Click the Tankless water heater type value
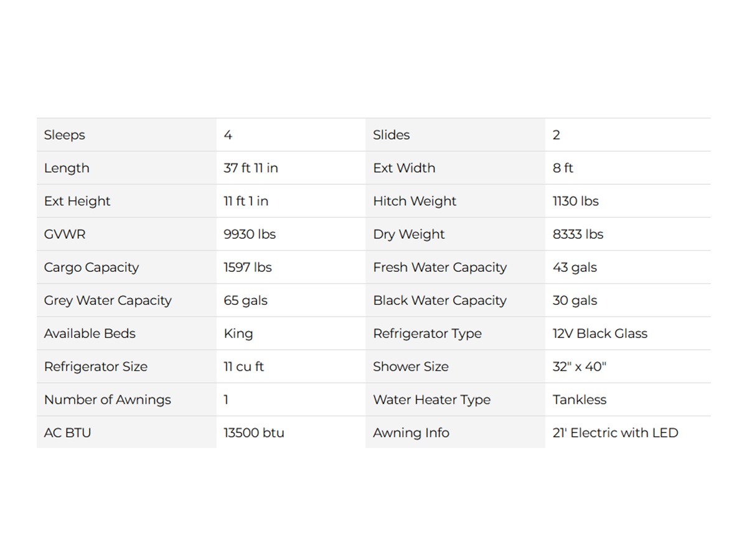Screen dimensions: 747x560 (579, 399)
